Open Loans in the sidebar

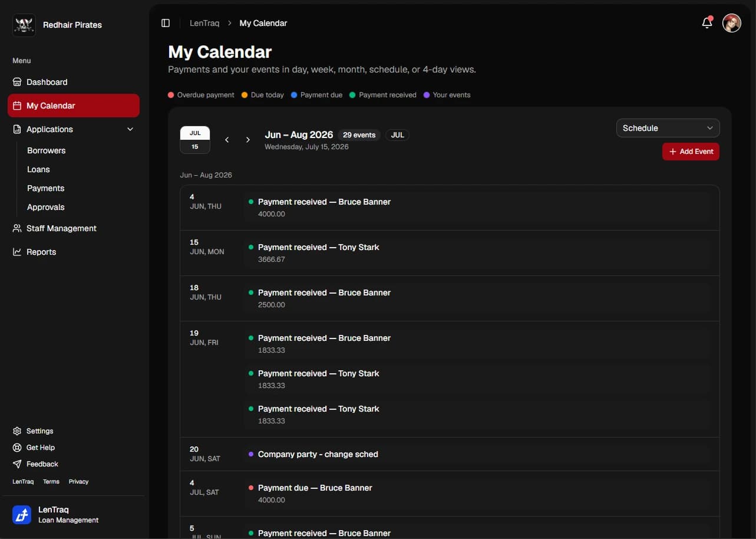39,169
